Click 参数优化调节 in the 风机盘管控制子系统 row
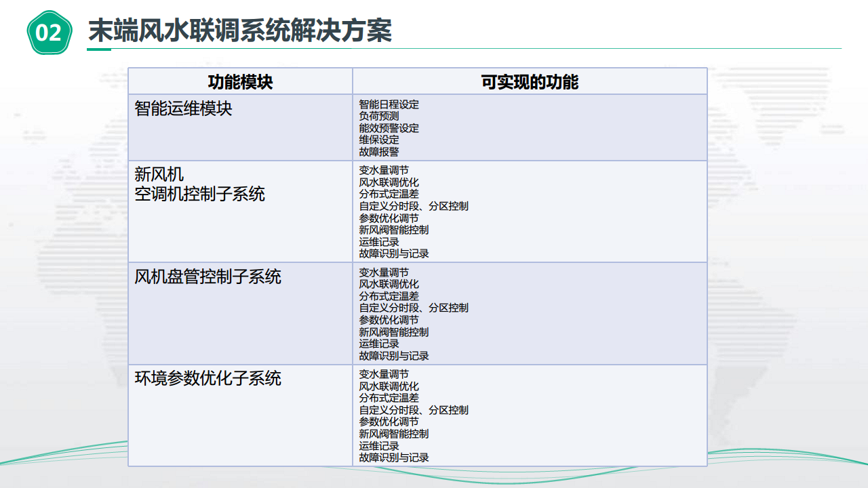 [389, 320]
